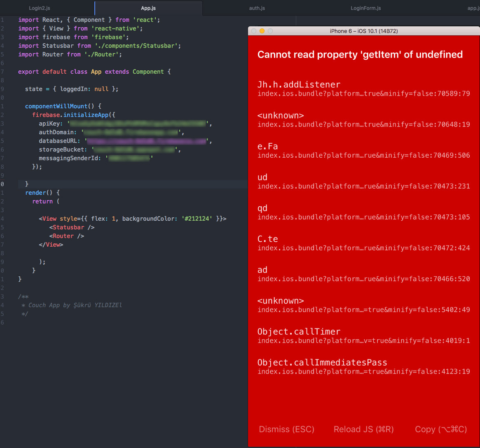This screenshot has height=448, width=480.
Task: Click the 'apiKey:' line in code
Action: tap(126, 124)
